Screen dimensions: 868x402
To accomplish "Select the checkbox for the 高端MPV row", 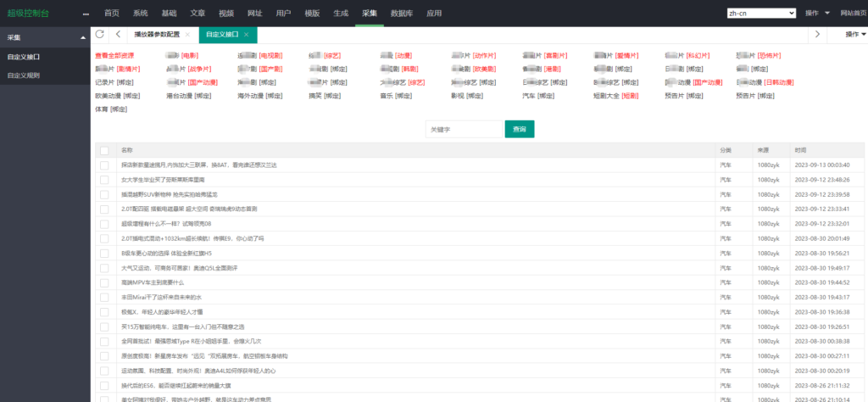I will click(104, 282).
